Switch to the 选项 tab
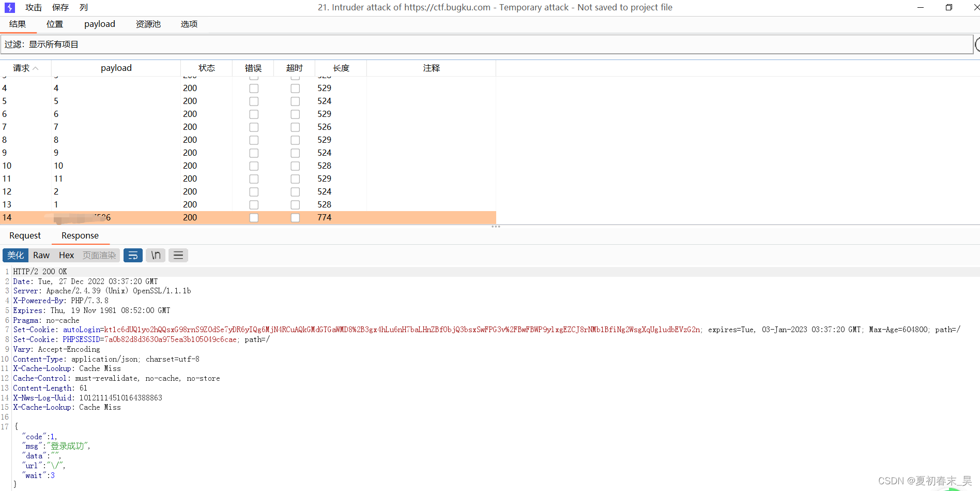Image resolution: width=980 pixels, height=491 pixels. click(189, 24)
